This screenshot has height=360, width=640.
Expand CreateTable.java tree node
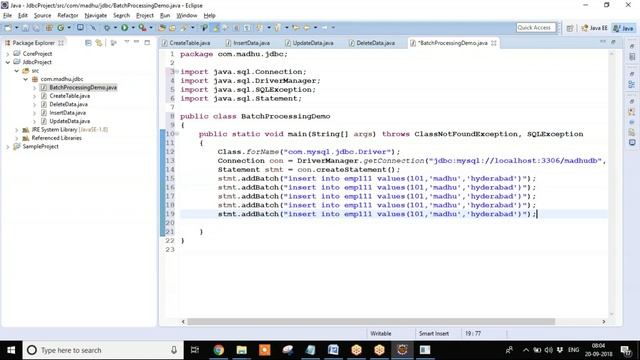click(x=35, y=96)
